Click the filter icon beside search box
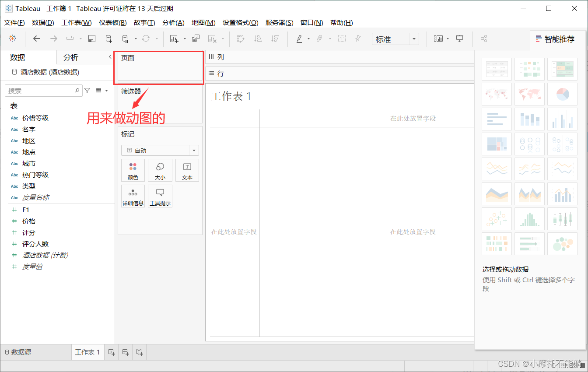The width and height of the screenshot is (588, 372). (x=87, y=91)
